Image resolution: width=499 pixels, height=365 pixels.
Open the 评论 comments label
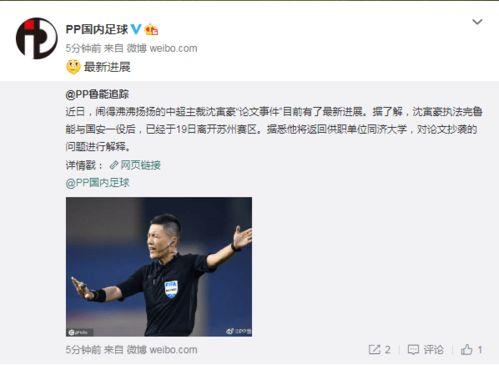click(433, 350)
